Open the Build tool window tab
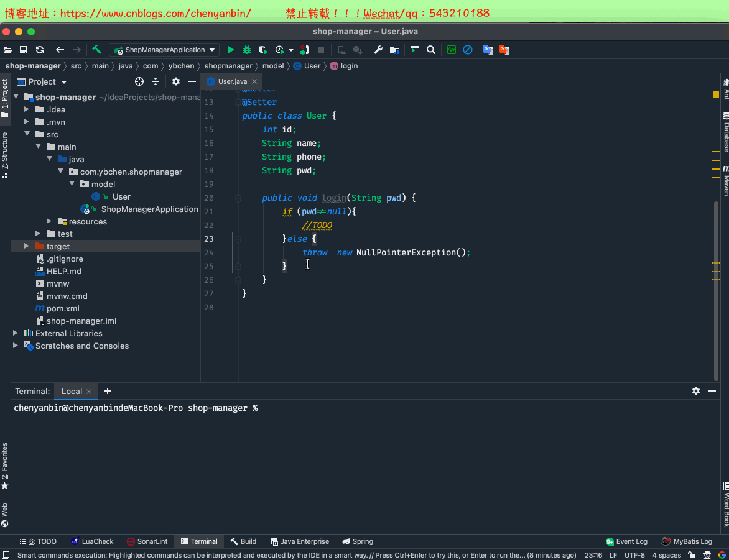The image size is (729, 560). pyautogui.click(x=244, y=541)
